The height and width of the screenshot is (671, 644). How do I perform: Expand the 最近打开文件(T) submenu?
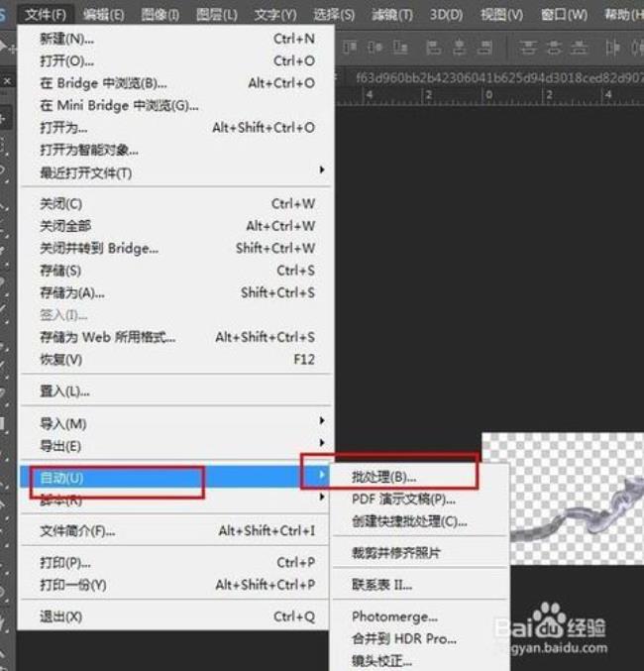176,172
